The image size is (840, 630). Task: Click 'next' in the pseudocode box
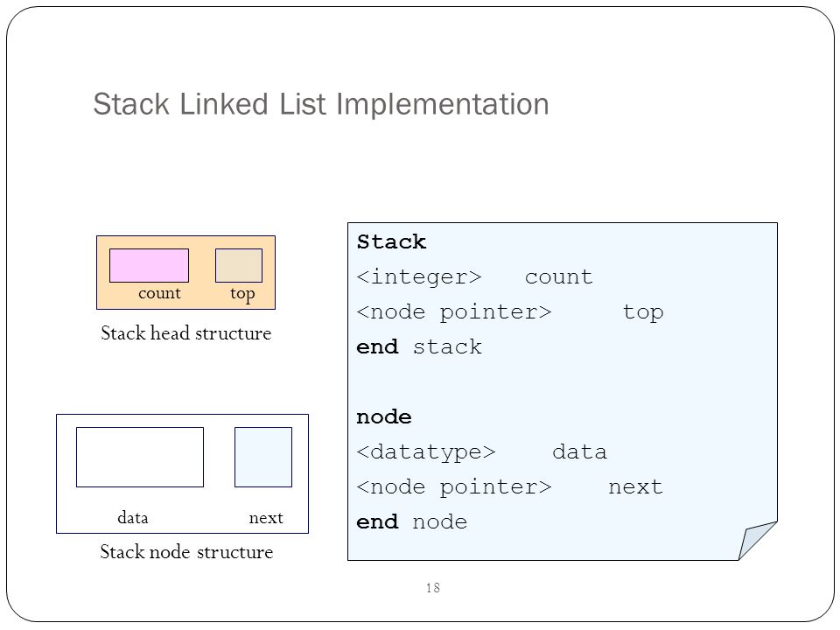tap(635, 487)
